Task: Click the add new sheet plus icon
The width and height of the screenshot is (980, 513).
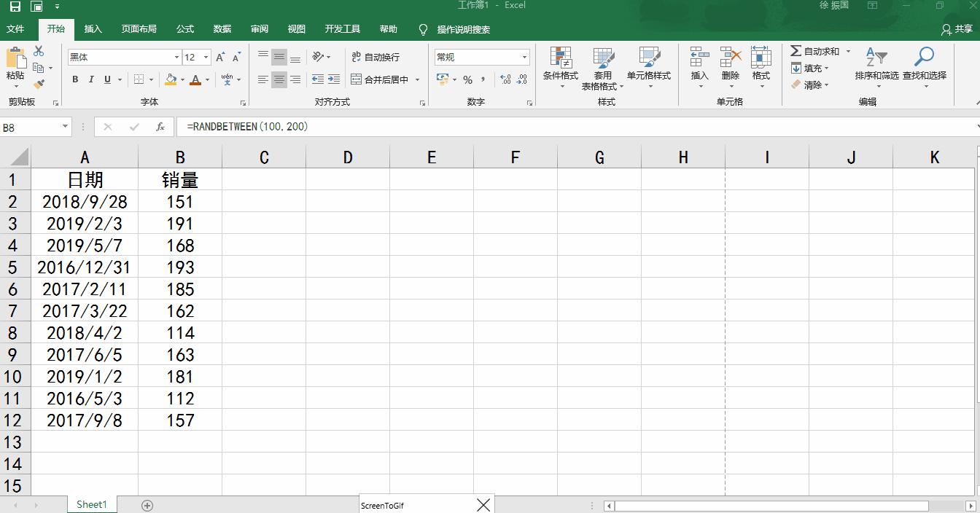Action: [147, 505]
